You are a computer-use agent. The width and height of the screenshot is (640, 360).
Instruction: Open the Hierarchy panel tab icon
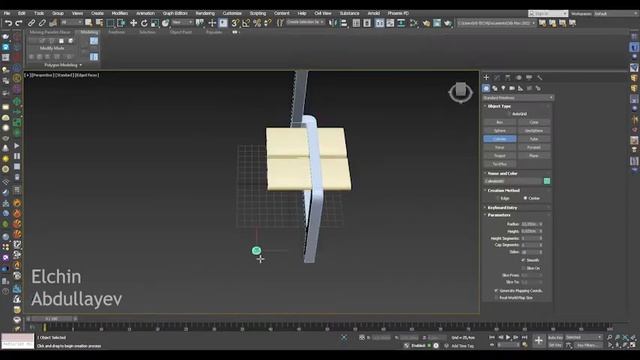tap(507, 78)
